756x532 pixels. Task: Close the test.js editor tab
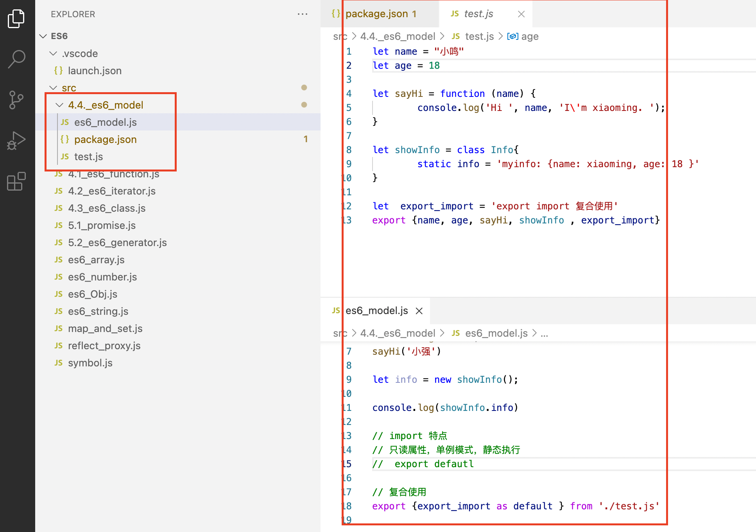[521, 14]
